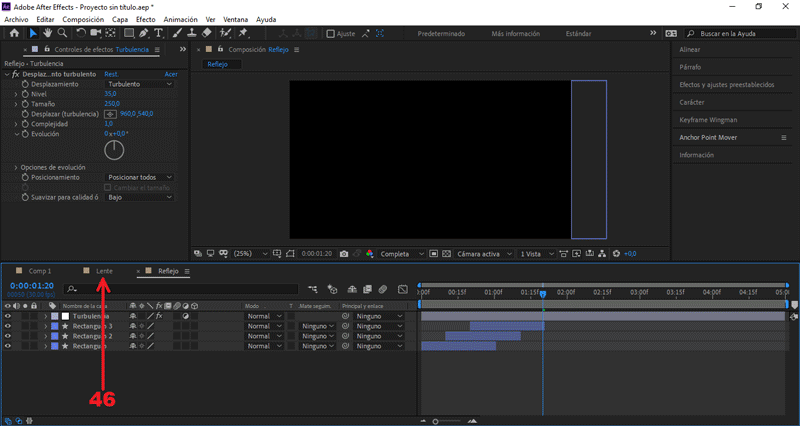Select the Clone Stamp tool
The height and width of the screenshot is (426, 800).
tap(191, 33)
